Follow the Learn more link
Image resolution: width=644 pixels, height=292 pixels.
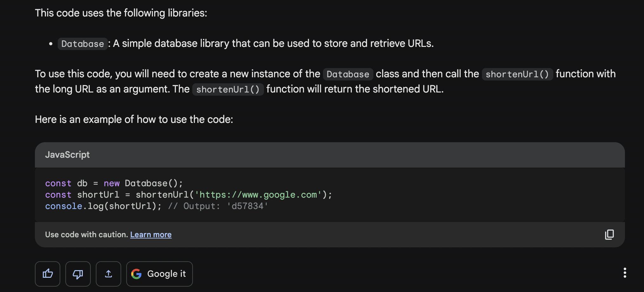[x=151, y=235]
